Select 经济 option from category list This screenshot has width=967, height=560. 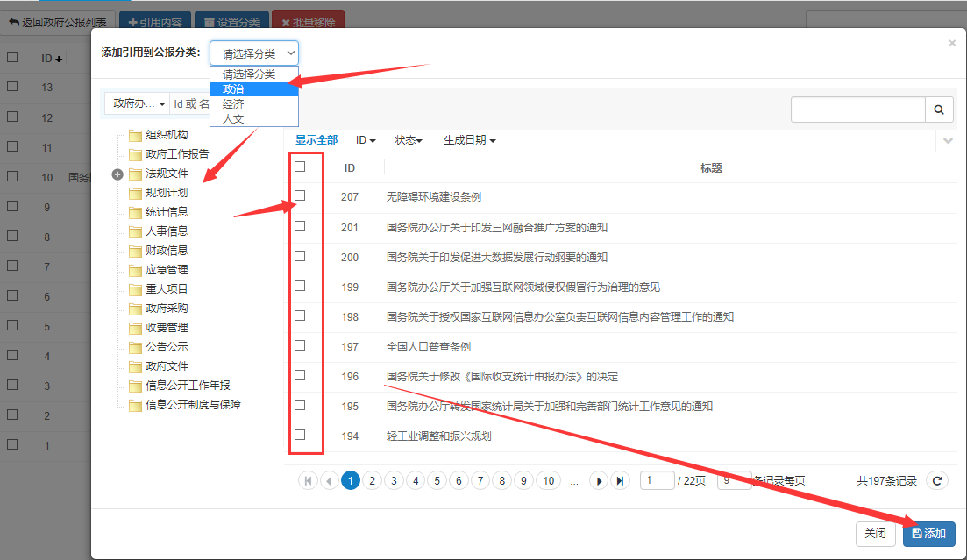point(233,104)
